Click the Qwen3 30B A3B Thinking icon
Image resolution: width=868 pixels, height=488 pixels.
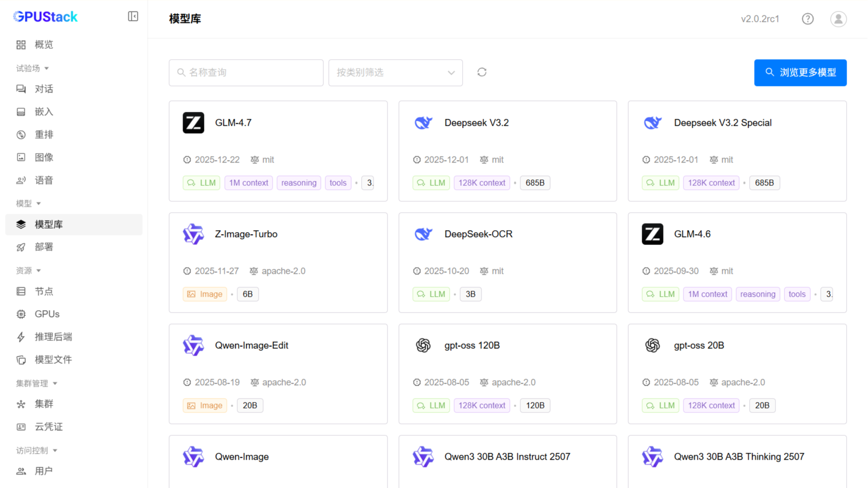[x=652, y=457]
